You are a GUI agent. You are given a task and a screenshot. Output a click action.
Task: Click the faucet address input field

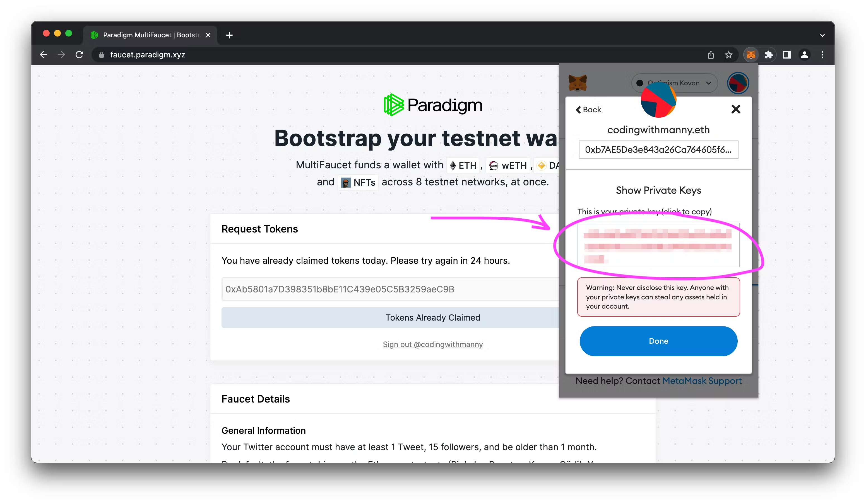click(x=390, y=289)
